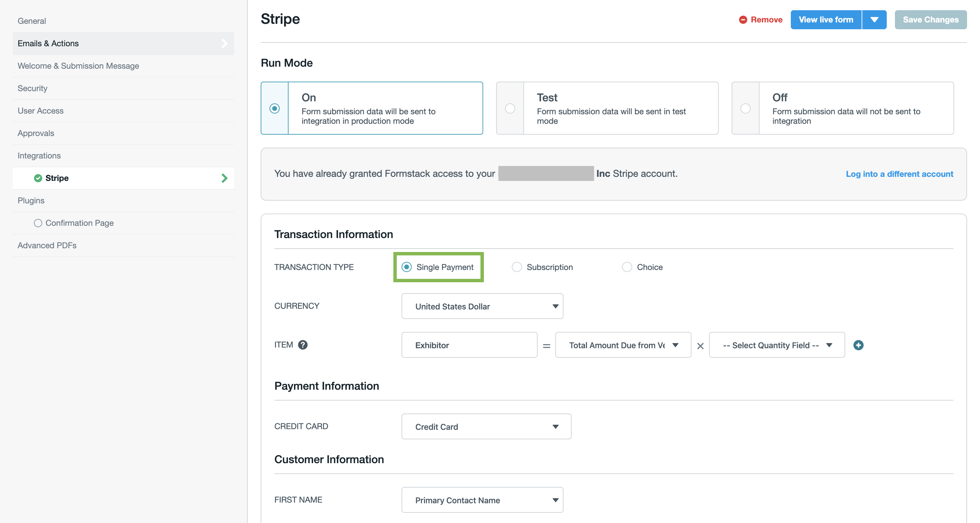Click the green checkmark beside Stripe
The height and width of the screenshot is (523, 980).
coord(38,178)
